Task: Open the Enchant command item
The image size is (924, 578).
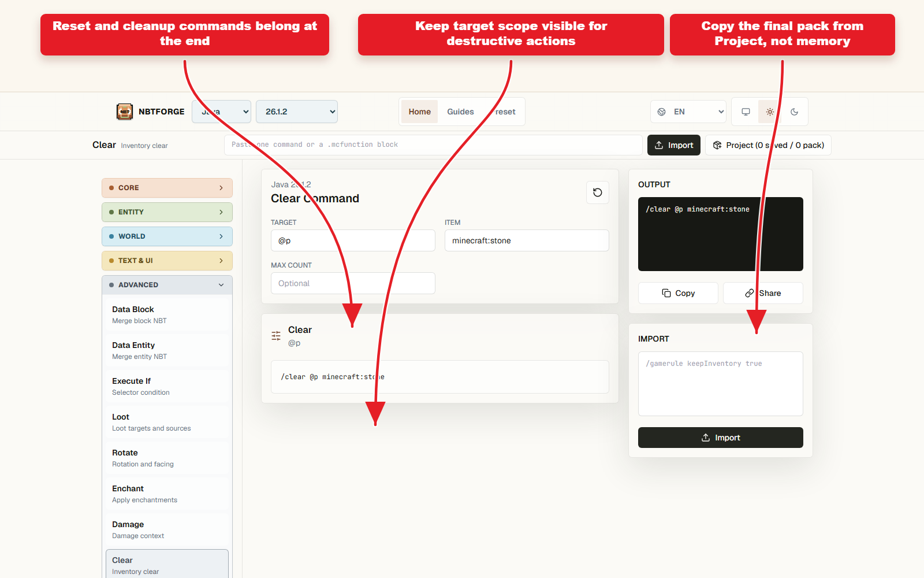Action: pos(167,494)
